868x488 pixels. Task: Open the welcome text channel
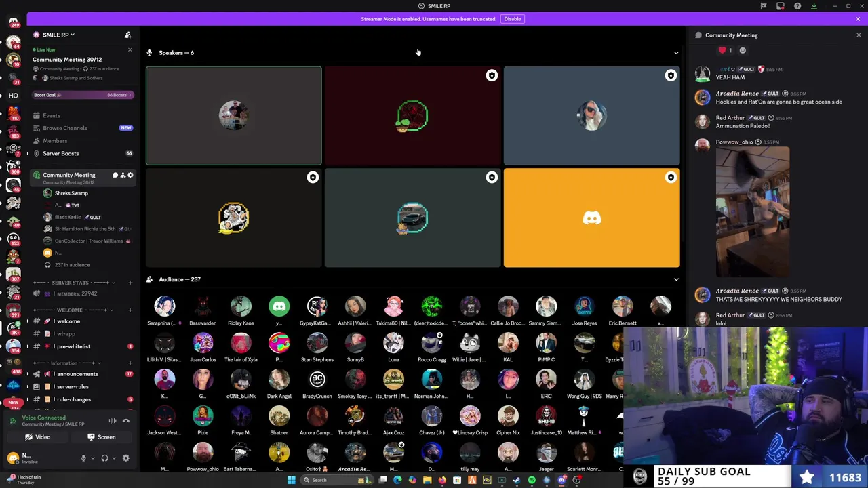tap(68, 321)
